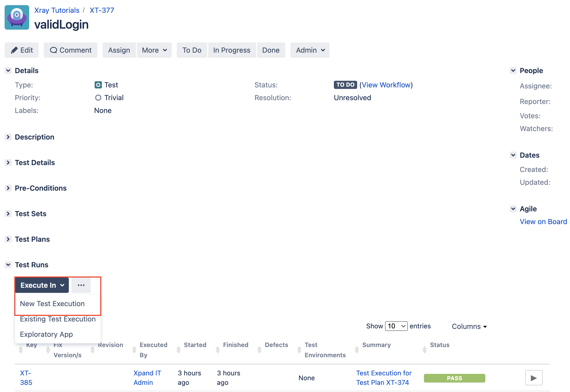The image size is (570, 392).
Task: Click the Edit button
Action: pos(21,50)
